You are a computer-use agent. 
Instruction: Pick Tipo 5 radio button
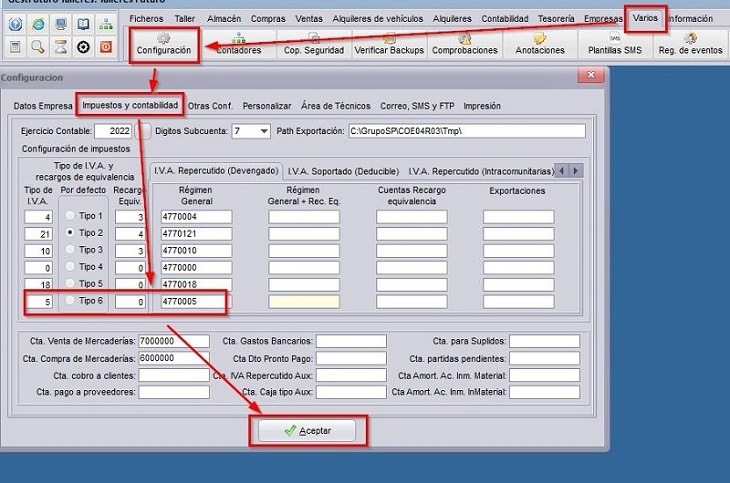(70, 283)
